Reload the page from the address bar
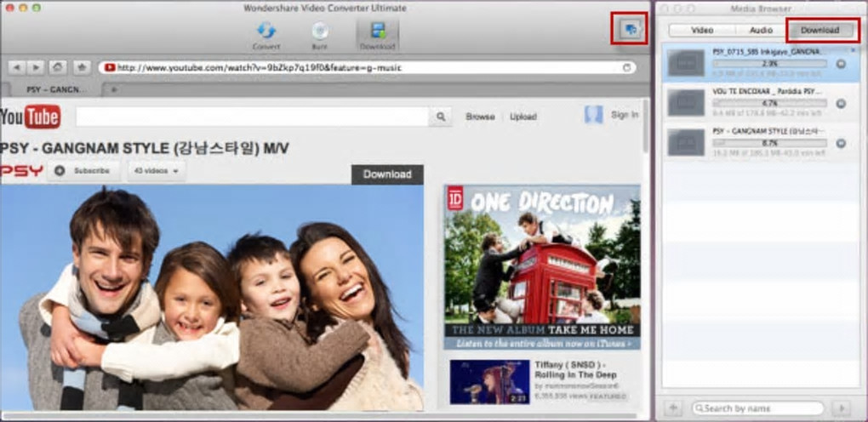Image resolution: width=868 pixels, height=422 pixels. [626, 67]
